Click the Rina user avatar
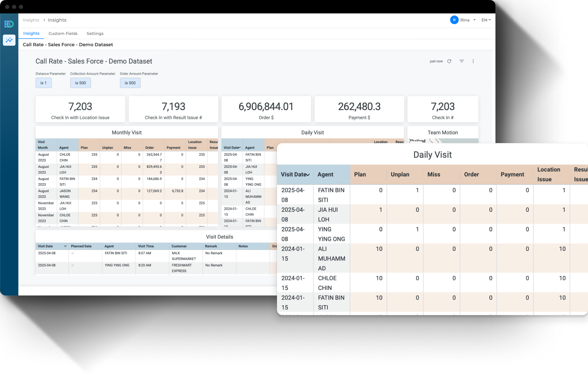Viewport: 588px width, 388px height. (454, 20)
